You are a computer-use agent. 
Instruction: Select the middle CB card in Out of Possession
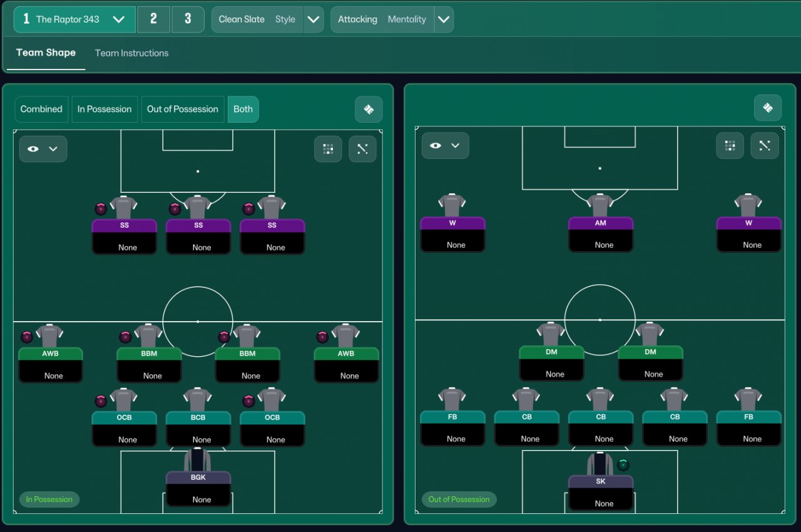601,427
